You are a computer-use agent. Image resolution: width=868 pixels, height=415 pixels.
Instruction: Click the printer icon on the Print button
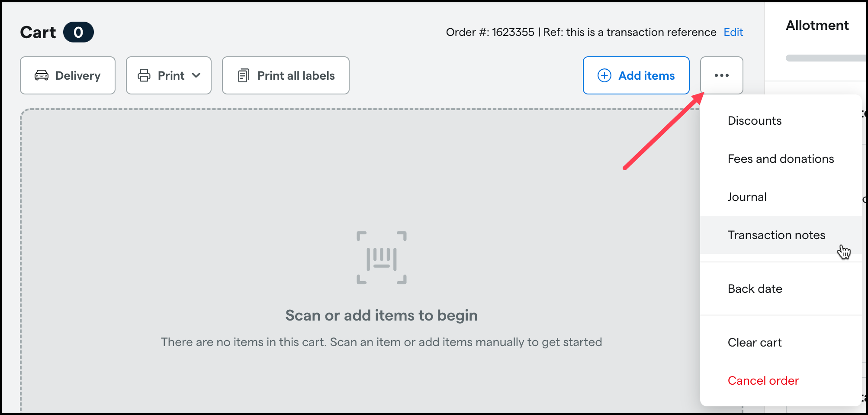144,75
